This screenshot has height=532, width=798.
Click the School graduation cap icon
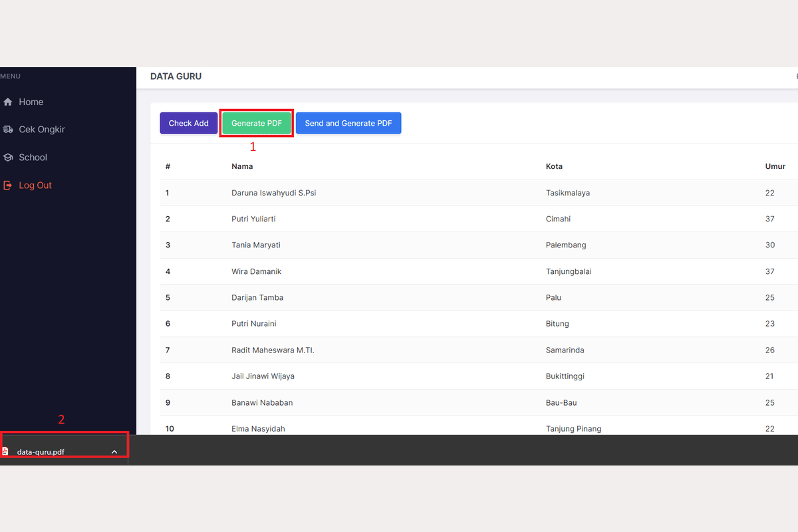coord(8,158)
